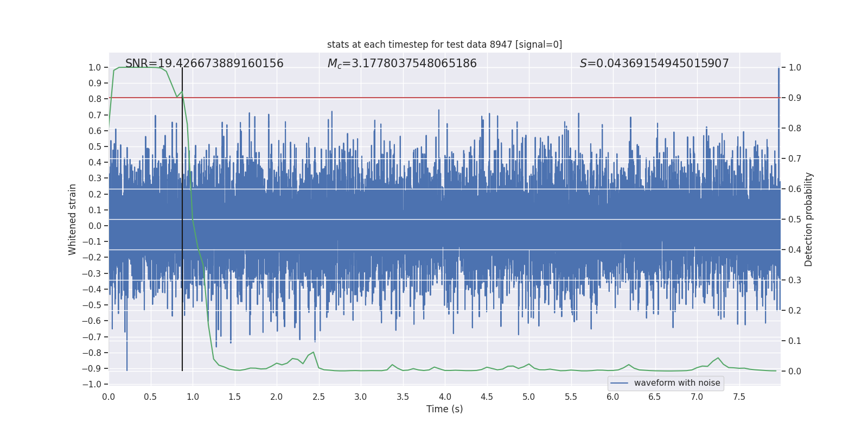Click tick label 5.0 on the Time axis
Screen dimensions: 868x434
click(x=529, y=397)
